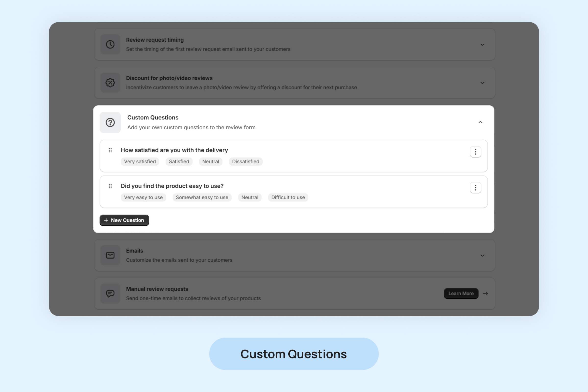Click the clock icon for Review request timing
588x392 pixels.
(x=110, y=45)
